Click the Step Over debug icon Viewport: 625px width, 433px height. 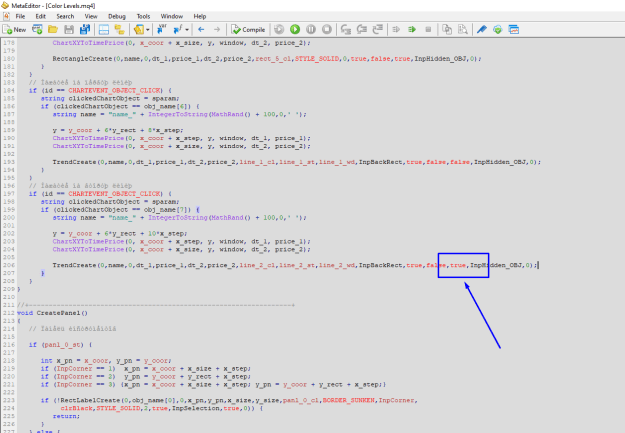pos(362,30)
